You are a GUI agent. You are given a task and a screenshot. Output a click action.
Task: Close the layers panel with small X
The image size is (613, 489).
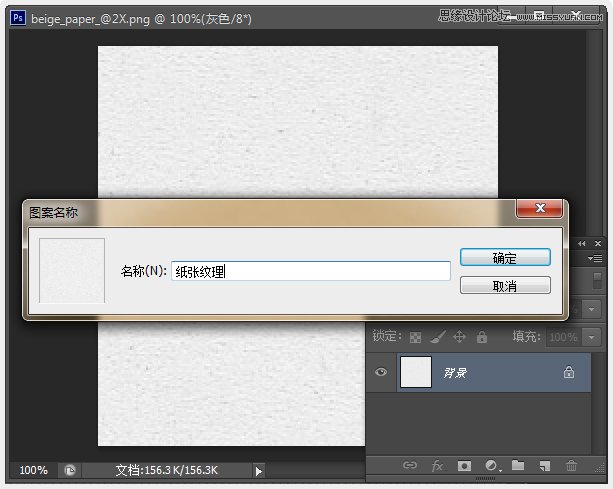tap(598, 244)
